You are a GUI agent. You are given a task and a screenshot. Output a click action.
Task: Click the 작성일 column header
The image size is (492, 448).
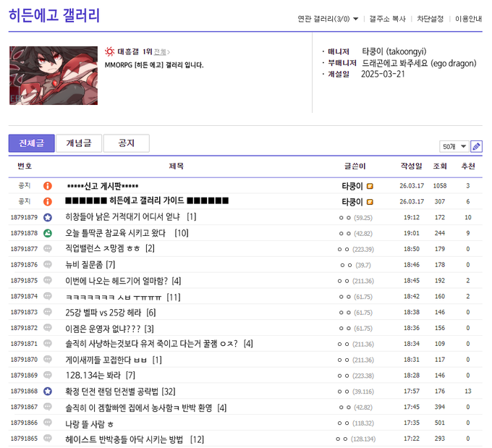[412, 166]
